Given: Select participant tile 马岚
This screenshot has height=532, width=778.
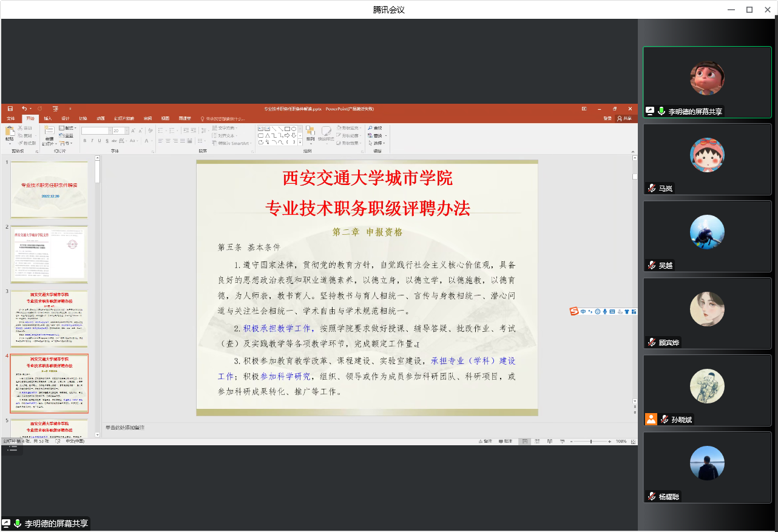Looking at the screenshot, I should [x=707, y=160].
